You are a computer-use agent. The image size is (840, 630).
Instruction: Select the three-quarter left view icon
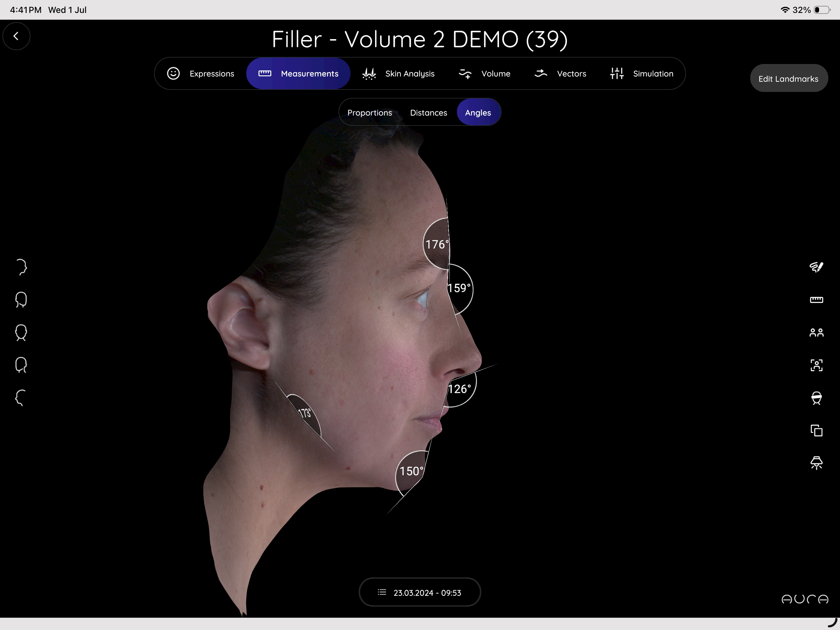click(x=21, y=365)
